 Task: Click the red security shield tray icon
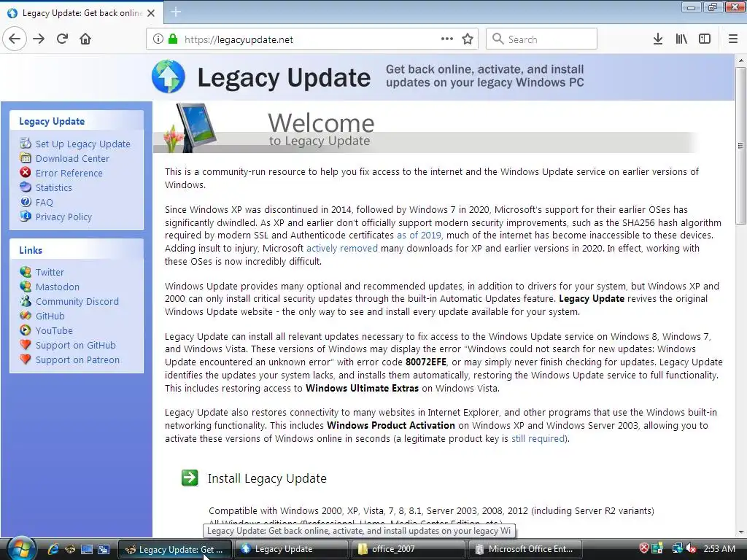[x=643, y=548]
